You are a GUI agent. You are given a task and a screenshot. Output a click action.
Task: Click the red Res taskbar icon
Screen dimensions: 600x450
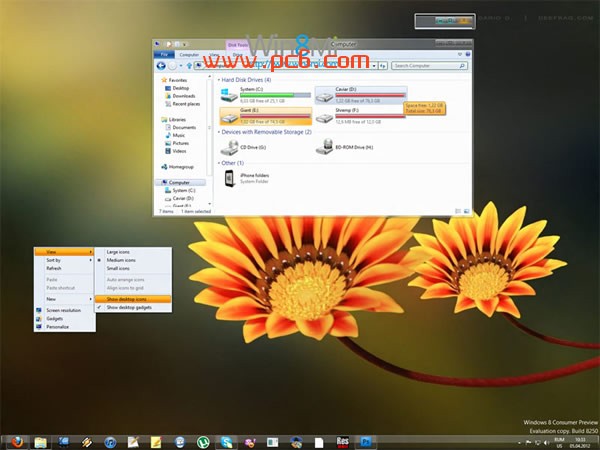[342, 442]
